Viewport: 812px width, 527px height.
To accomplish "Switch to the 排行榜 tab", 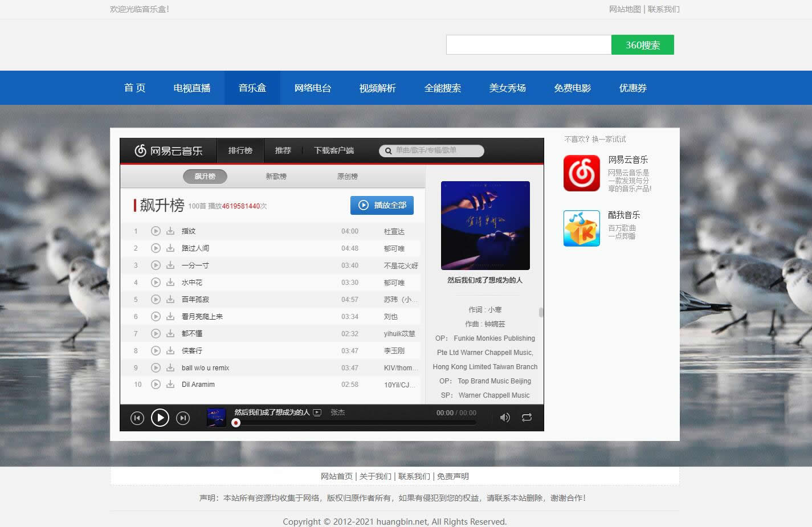I will click(x=240, y=151).
